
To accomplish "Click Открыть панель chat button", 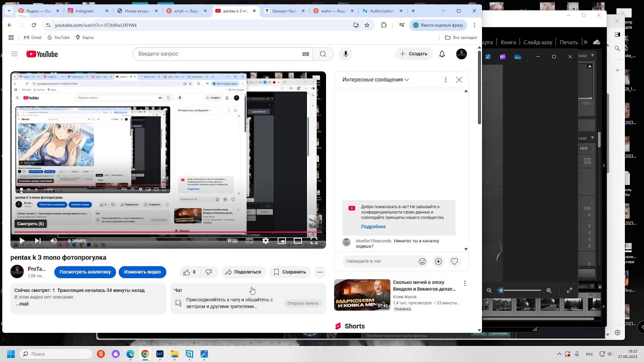I will tap(302, 303).
